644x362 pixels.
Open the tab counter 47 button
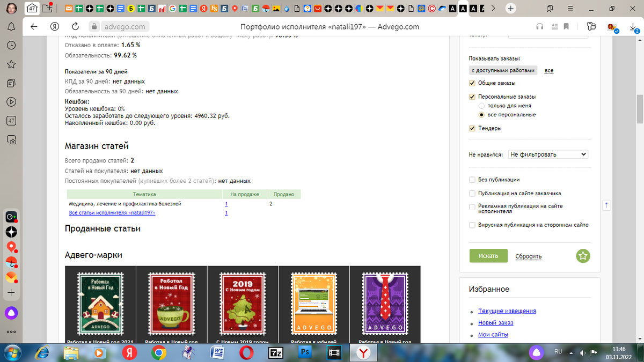[x=32, y=9]
